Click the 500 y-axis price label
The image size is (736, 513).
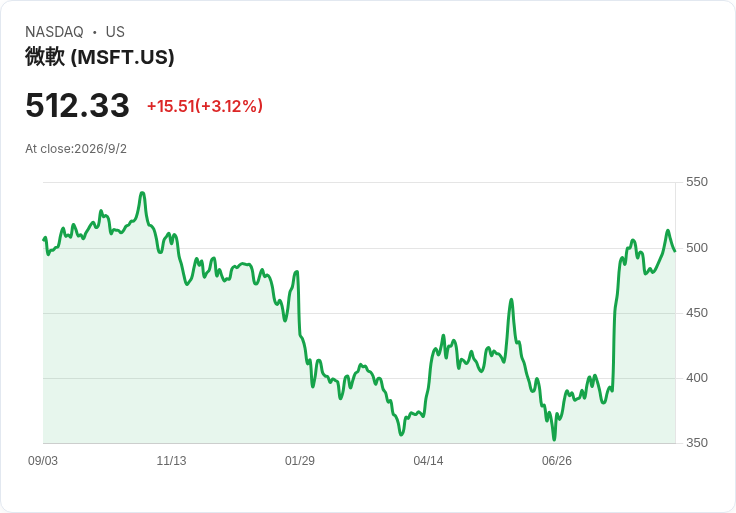[697, 248]
